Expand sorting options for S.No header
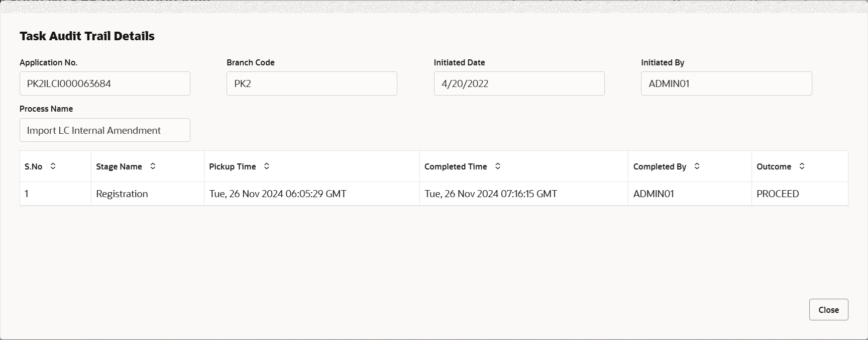Image resolution: width=868 pixels, height=340 pixels. pos(52,166)
